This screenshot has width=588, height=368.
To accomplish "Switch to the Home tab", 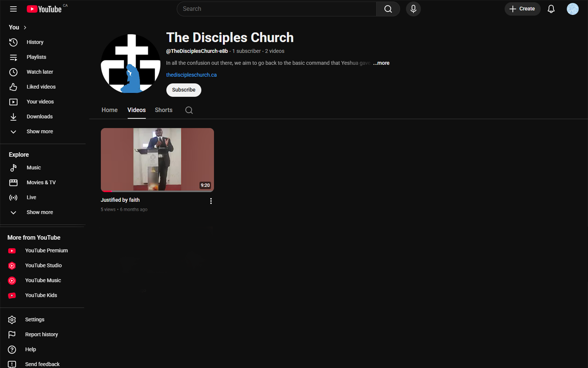I will coord(110,110).
